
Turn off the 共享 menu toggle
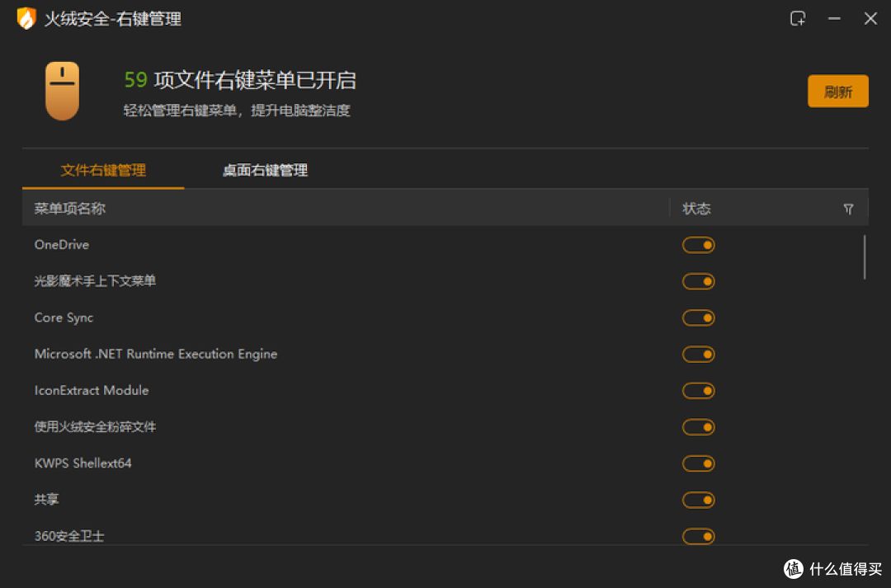(x=698, y=500)
